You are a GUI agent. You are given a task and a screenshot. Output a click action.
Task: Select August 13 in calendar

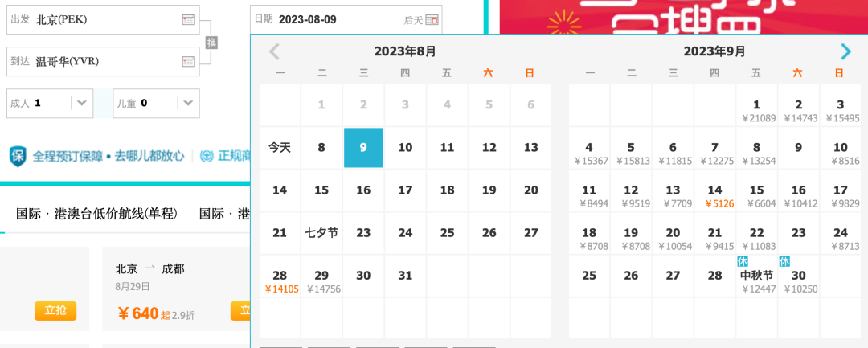531,148
